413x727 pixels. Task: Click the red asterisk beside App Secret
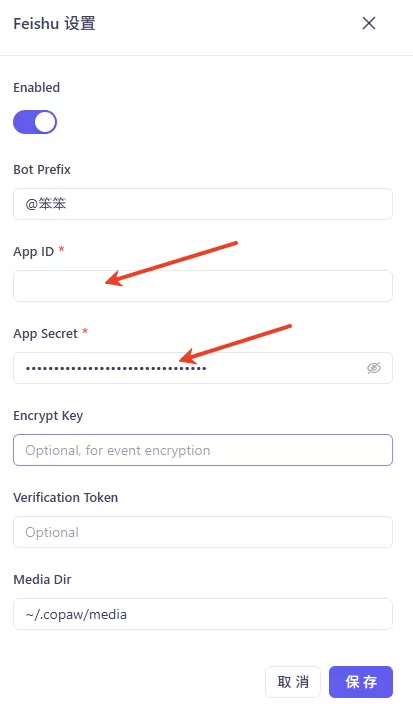click(x=85, y=332)
